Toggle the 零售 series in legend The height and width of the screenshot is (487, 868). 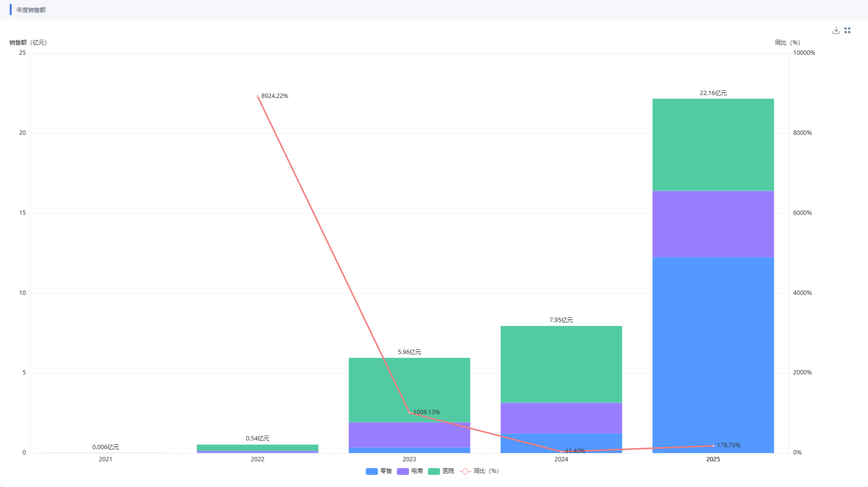tap(379, 471)
